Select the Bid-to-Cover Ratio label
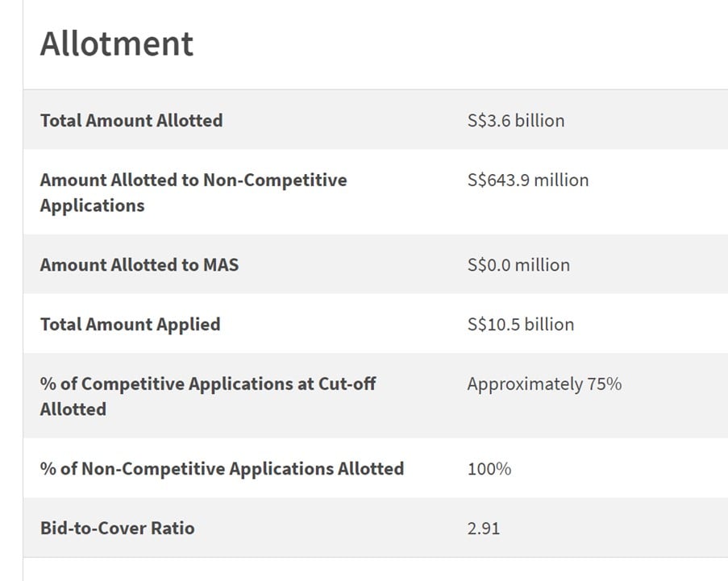Screen dimensions: 728x581 click(x=117, y=528)
